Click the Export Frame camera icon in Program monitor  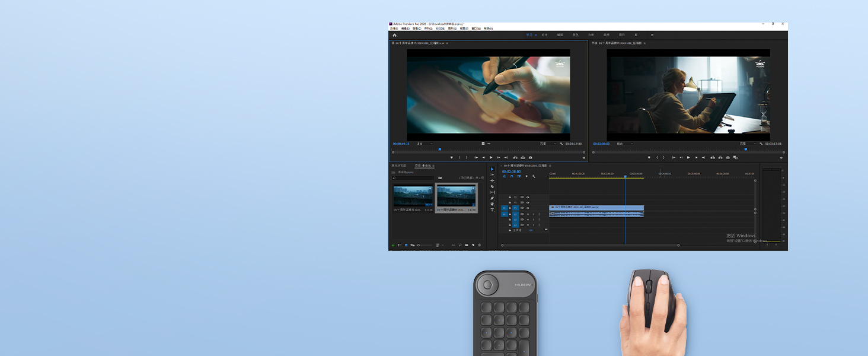tap(728, 157)
